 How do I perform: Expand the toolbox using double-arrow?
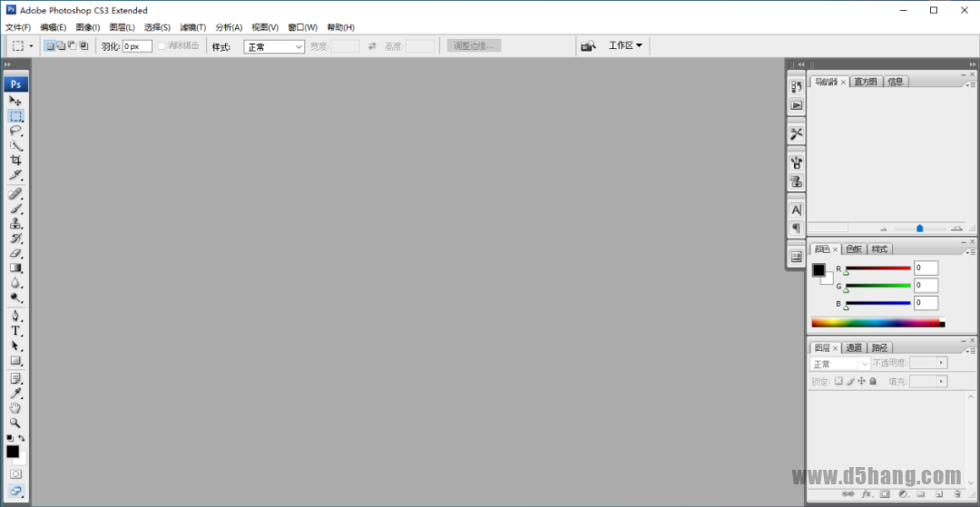(7, 64)
